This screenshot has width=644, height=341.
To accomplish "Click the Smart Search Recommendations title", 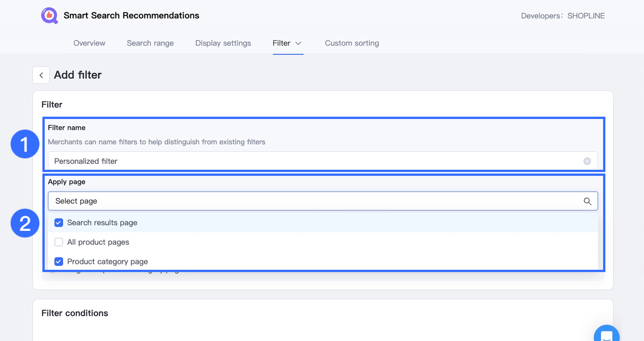I will click(131, 16).
